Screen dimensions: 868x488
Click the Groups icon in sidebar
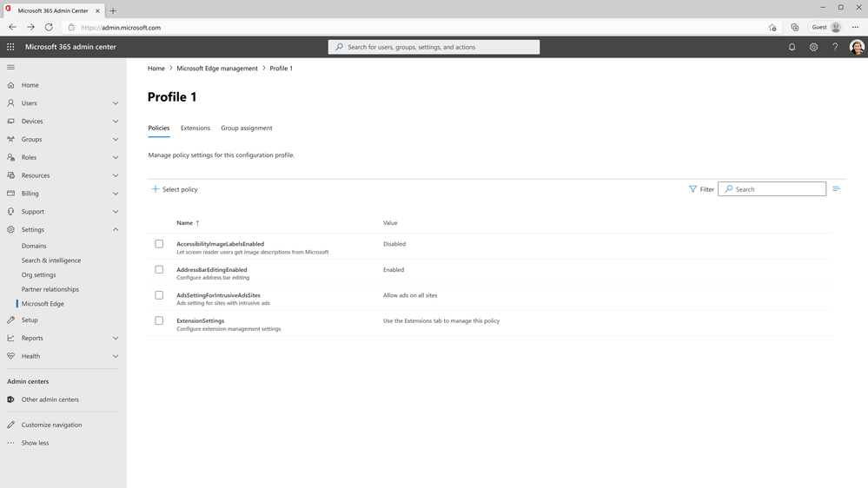pos(10,140)
